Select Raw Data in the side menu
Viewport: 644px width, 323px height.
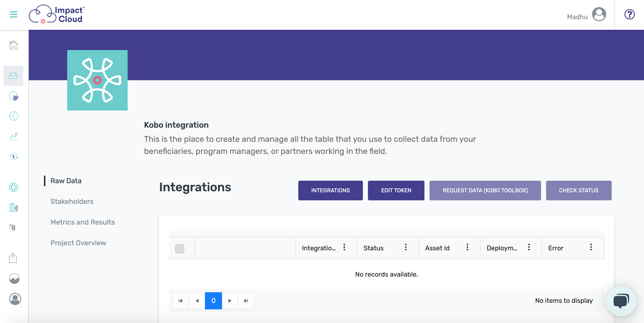66,181
